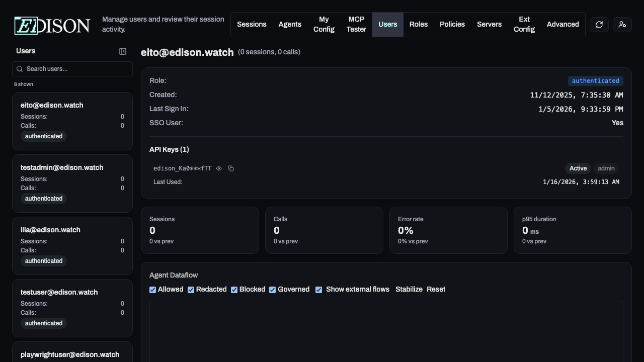Click the magnifier icon in the user search
The height and width of the screenshot is (362, 644).
click(20, 69)
